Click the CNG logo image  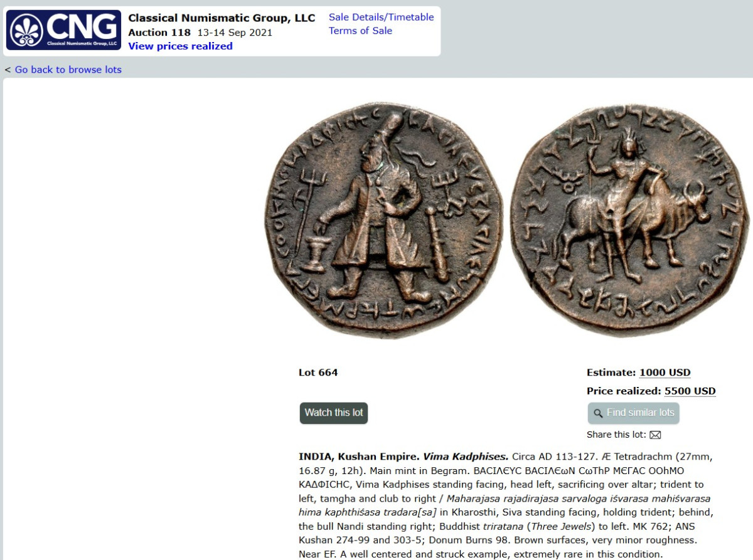63,30
